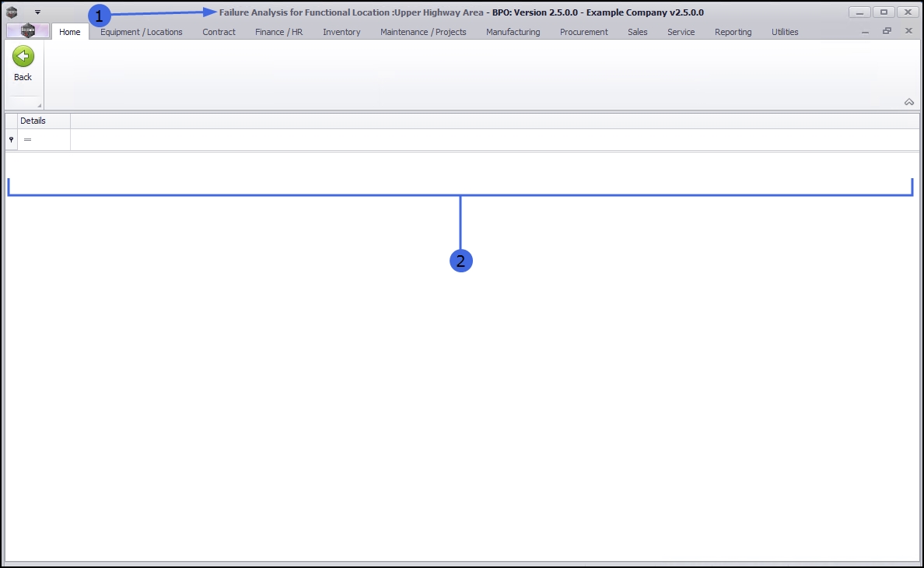Open the Utilities tab
924x568 pixels.
pyautogui.click(x=785, y=32)
